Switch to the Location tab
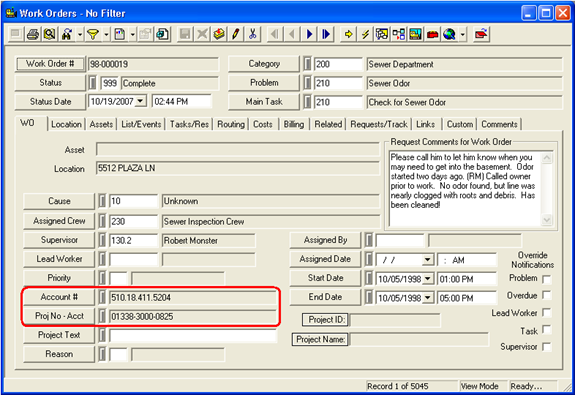 pos(66,125)
